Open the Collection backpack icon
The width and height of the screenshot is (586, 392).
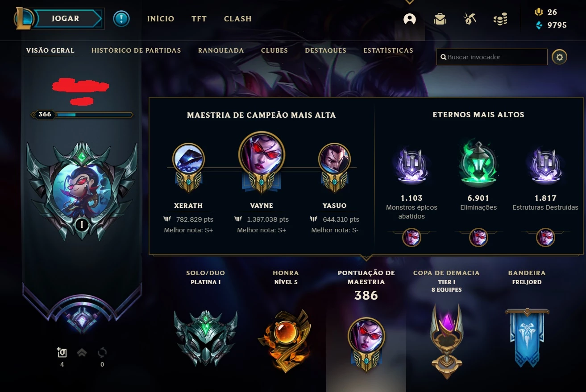point(440,19)
